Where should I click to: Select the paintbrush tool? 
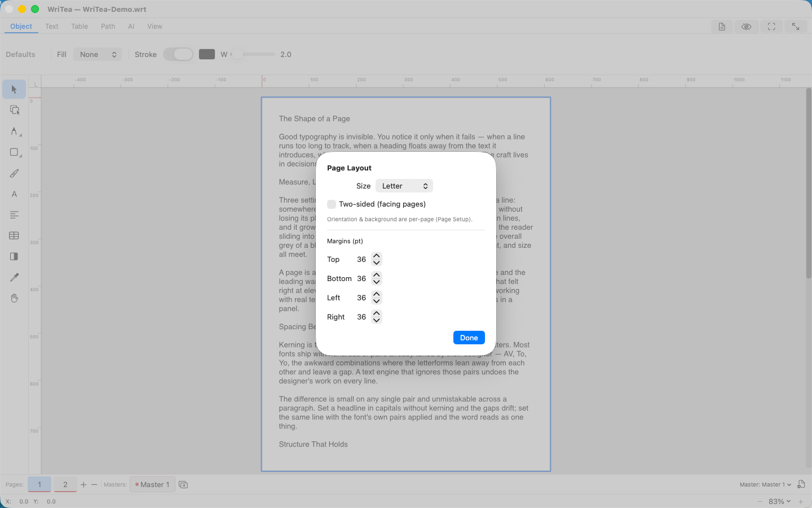(x=14, y=173)
